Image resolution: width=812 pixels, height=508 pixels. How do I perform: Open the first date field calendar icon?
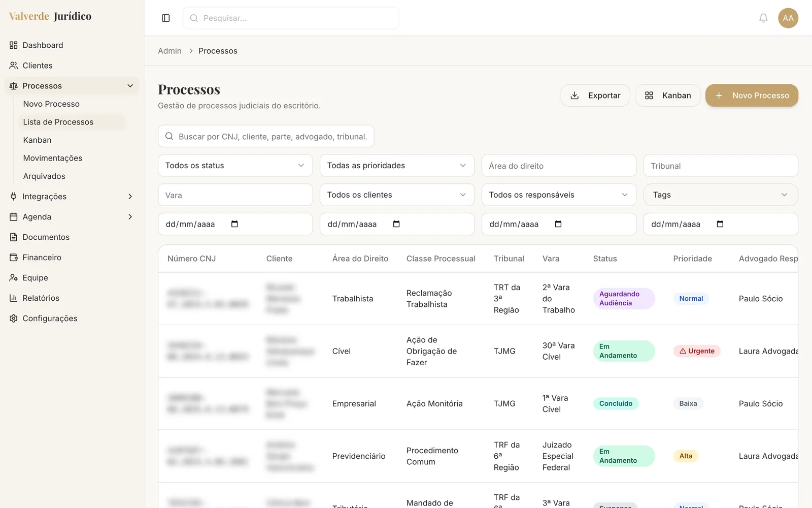tap(234, 224)
